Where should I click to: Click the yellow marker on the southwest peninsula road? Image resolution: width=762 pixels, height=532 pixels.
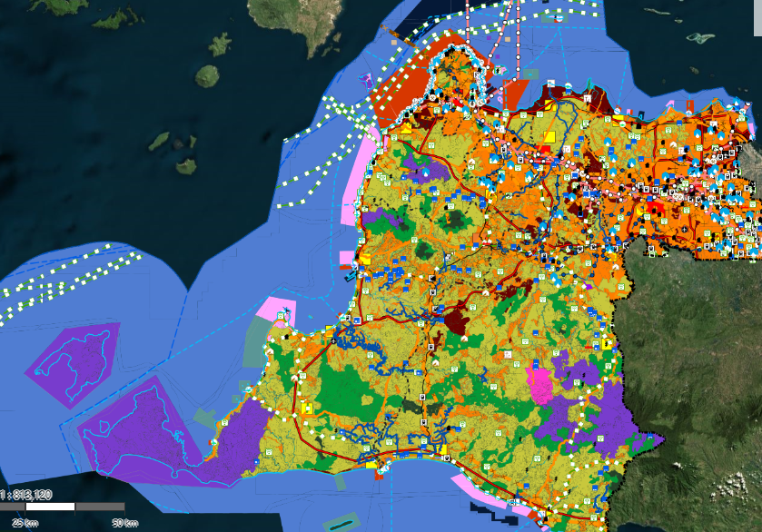coord(307,408)
